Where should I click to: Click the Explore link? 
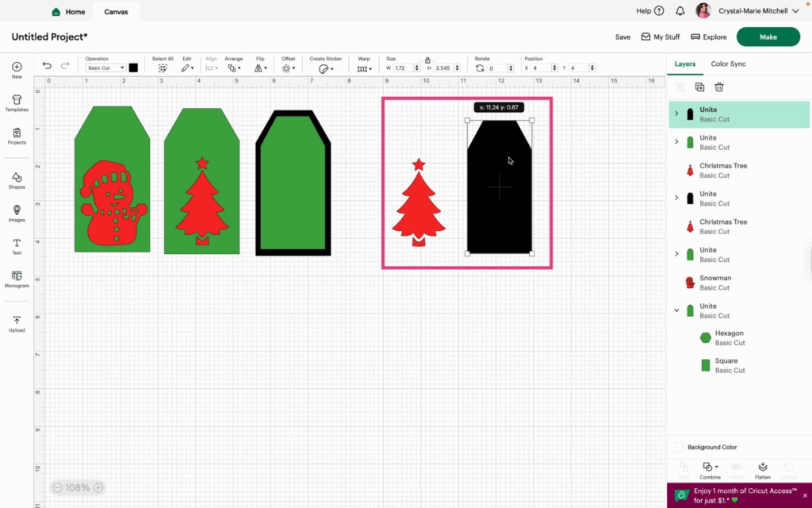click(708, 37)
